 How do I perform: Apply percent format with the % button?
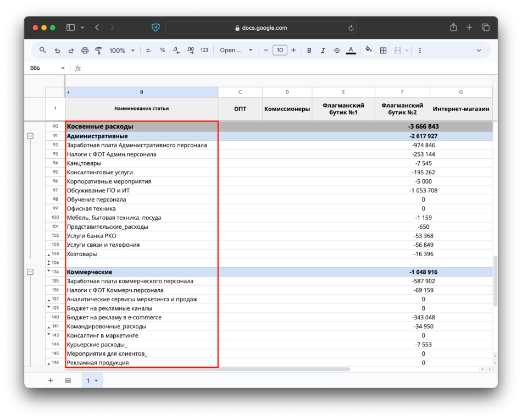point(162,50)
